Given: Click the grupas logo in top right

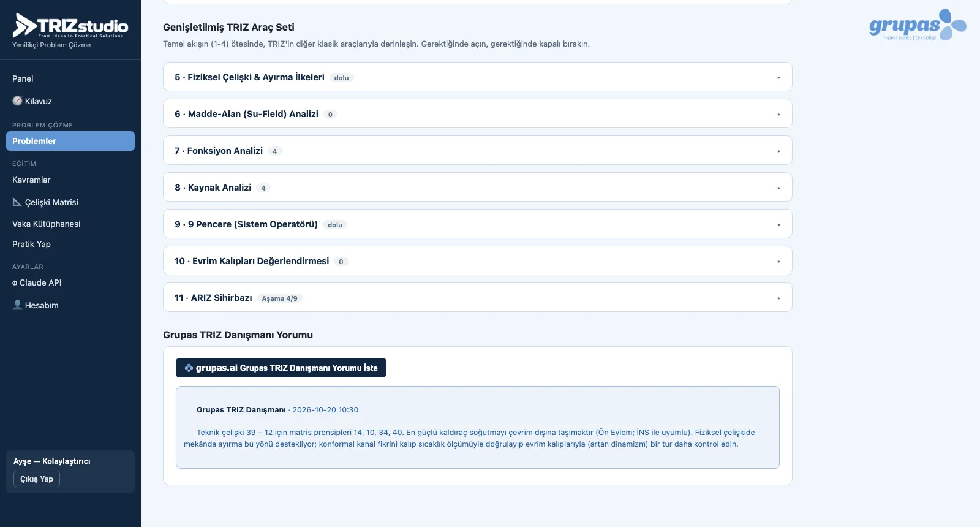Looking at the screenshot, I should (918, 25).
